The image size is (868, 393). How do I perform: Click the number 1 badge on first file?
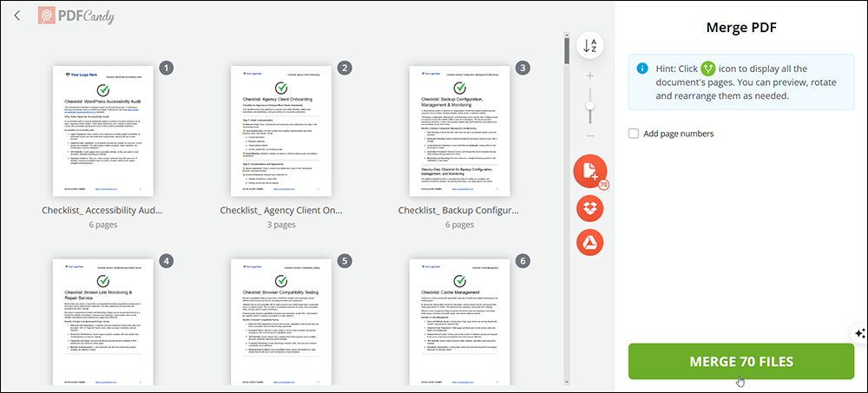point(166,68)
